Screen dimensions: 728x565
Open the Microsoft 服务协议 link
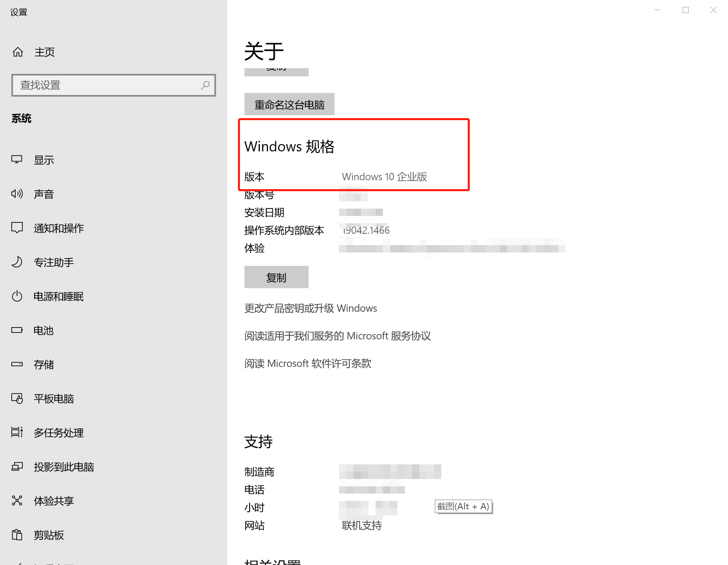(x=337, y=336)
